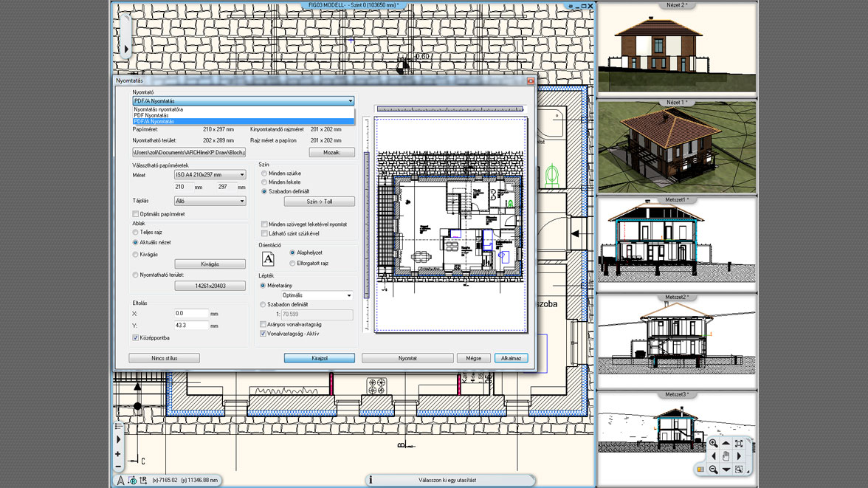This screenshot has height=488, width=868.
Task: Enable Arányos vonalvastagság checkbox
Action: pyautogui.click(x=263, y=325)
